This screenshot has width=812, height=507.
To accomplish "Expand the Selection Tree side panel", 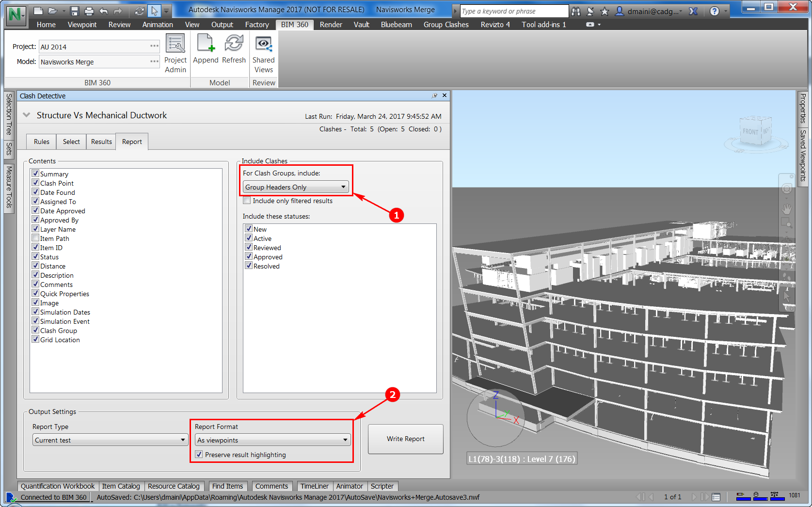I will [9, 114].
